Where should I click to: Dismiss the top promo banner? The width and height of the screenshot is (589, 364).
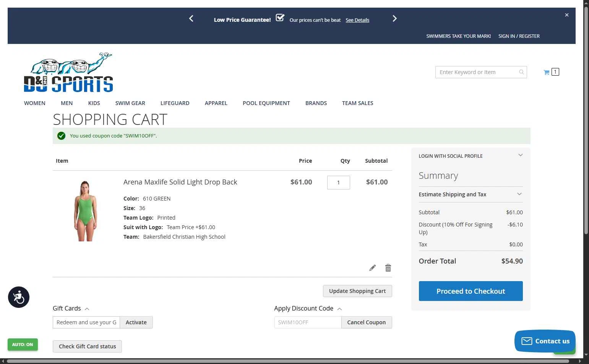567,15
